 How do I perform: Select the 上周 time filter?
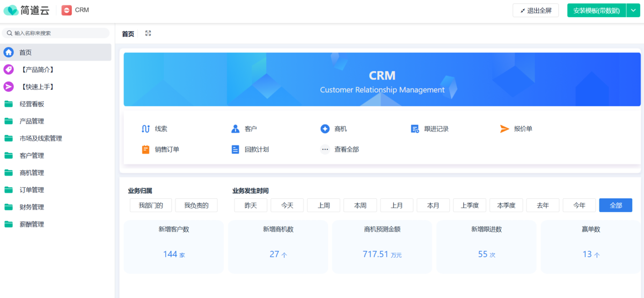[x=324, y=205]
